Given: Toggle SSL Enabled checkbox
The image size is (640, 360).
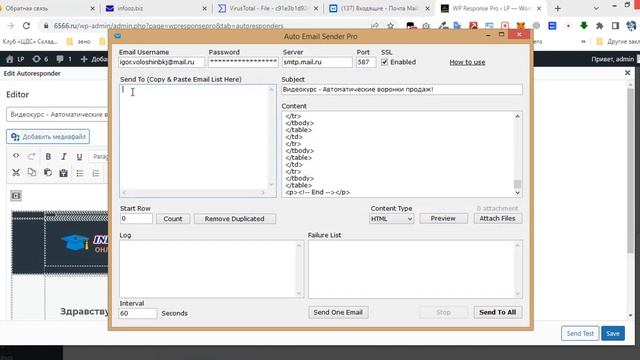Looking at the screenshot, I should click(384, 62).
